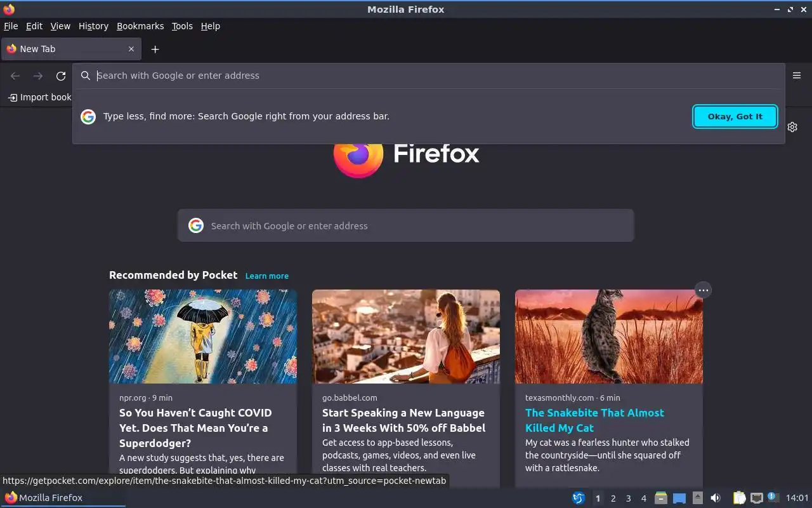Open a new tab with plus button
Viewport: 812px width, 508px height.
pos(155,49)
